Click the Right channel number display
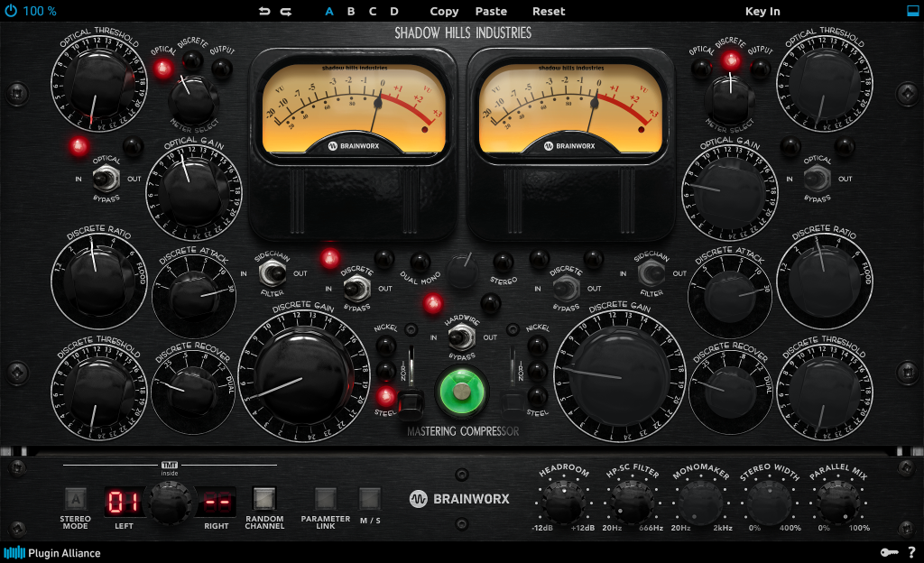The height and width of the screenshot is (563, 924). [217, 502]
